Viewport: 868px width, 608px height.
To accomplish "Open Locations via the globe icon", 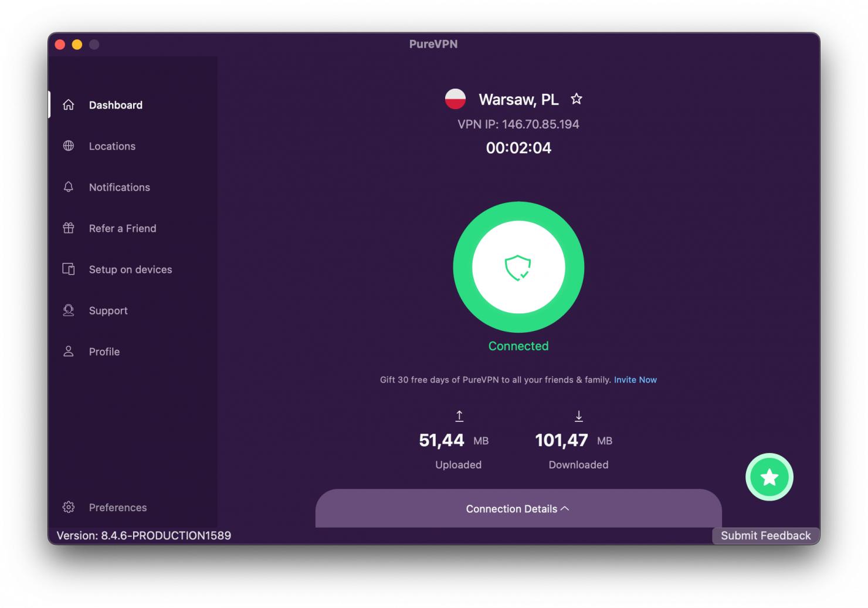I will coord(69,146).
